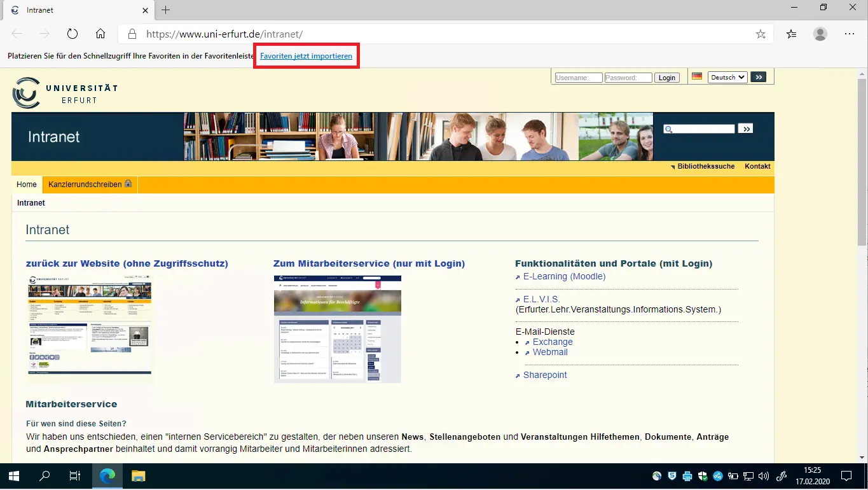Open File Explorer from taskbar
The height and width of the screenshot is (490, 868).
pos(139,476)
